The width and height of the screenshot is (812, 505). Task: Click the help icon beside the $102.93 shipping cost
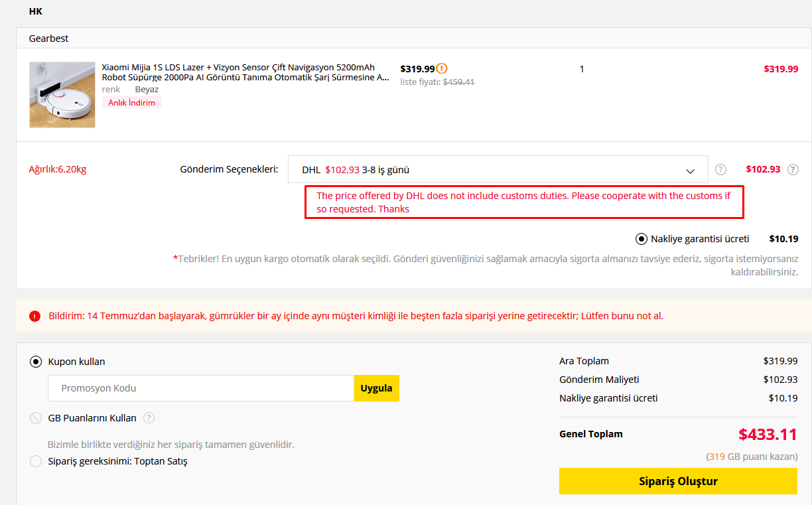tap(793, 170)
